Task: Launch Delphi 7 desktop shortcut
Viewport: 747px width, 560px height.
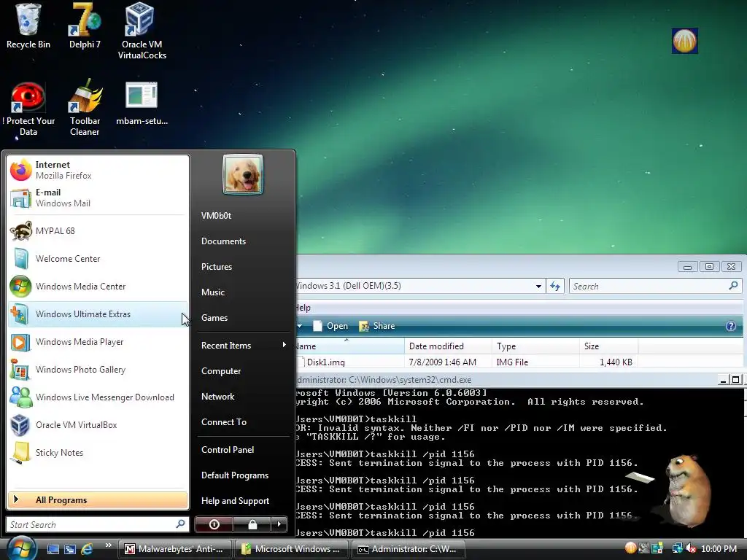Action: tap(85, 26)
